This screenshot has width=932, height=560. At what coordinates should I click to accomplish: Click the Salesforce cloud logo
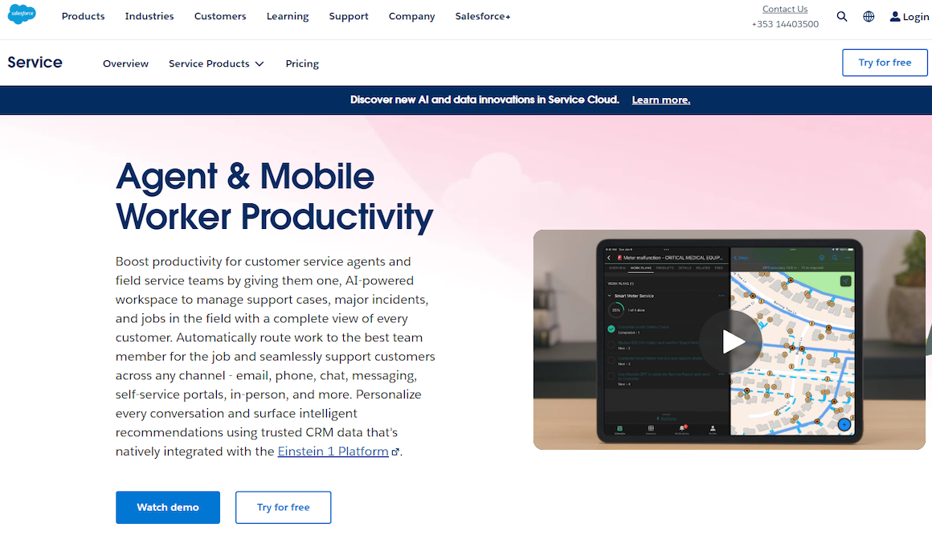click(22, 15)
